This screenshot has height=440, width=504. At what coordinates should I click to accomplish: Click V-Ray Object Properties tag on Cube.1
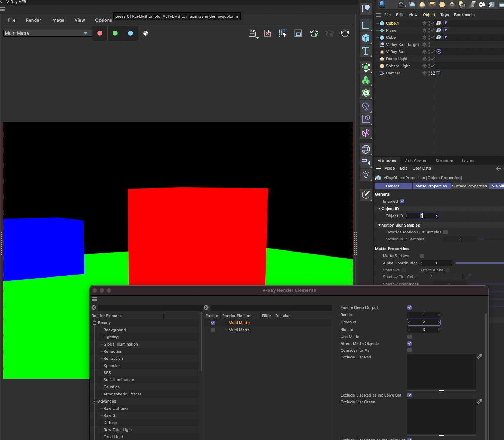(439, 23)
